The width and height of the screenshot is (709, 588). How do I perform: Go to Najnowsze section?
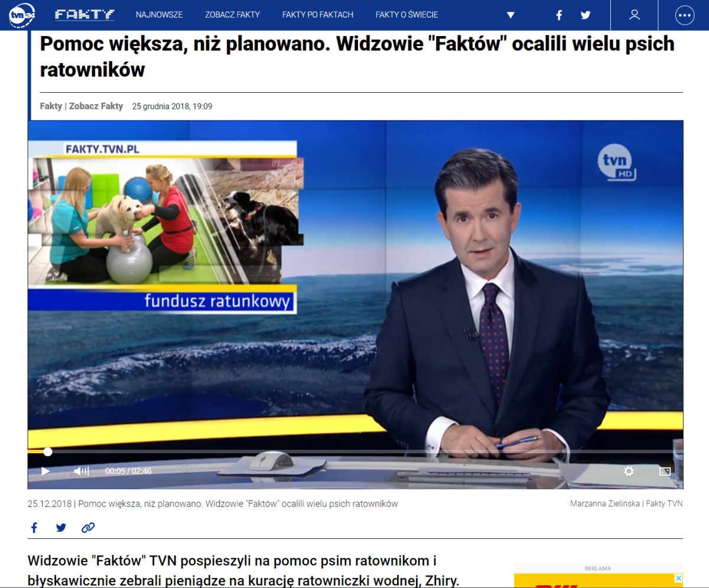click(x=159, y=15)
